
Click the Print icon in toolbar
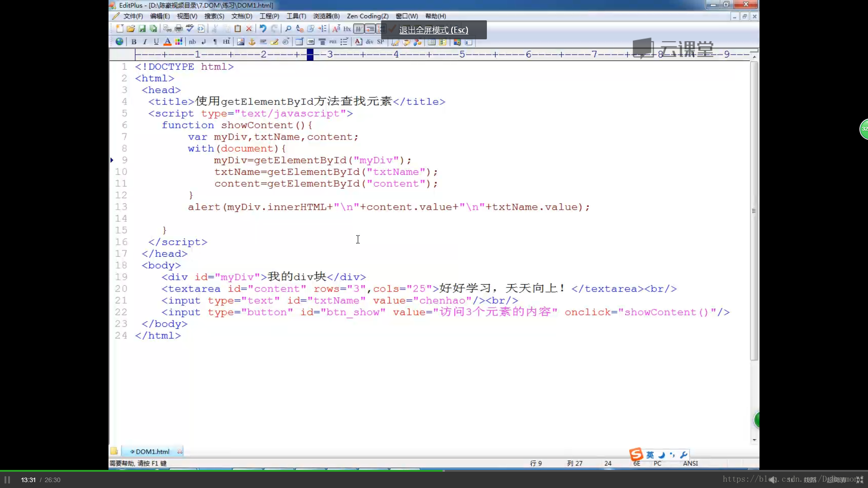pyautogui.click(x=179, y=28)
